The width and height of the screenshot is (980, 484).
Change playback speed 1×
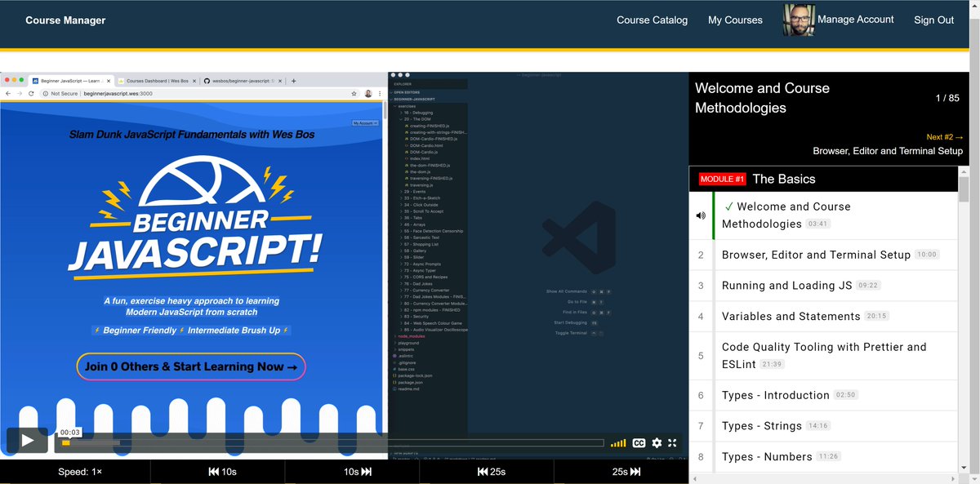pyautogui.click(x=80, y=472)
